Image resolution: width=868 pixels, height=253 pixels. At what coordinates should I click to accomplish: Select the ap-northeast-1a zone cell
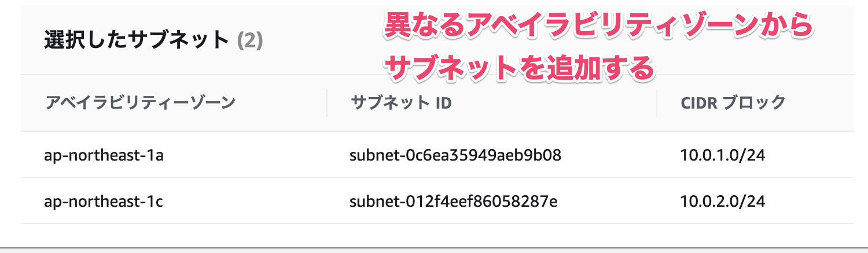tap(104, 155)
